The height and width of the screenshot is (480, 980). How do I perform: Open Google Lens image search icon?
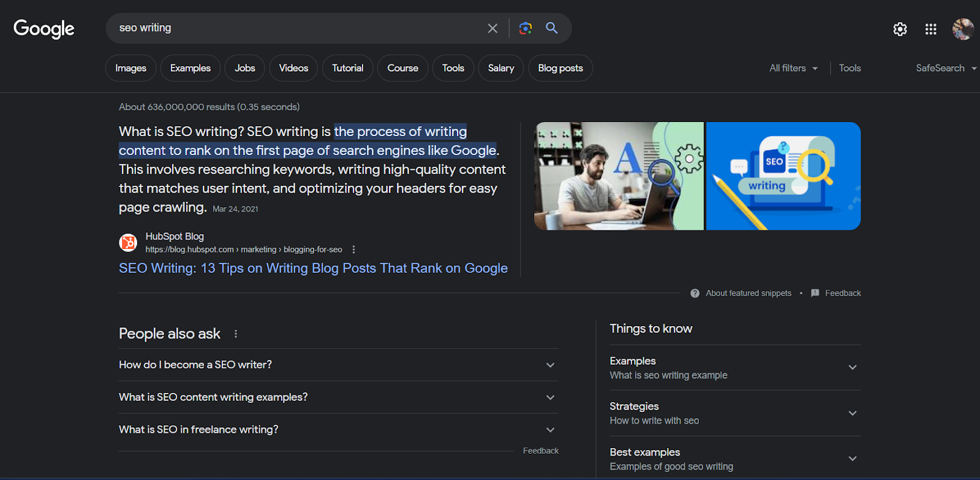[x=526, y=28]
